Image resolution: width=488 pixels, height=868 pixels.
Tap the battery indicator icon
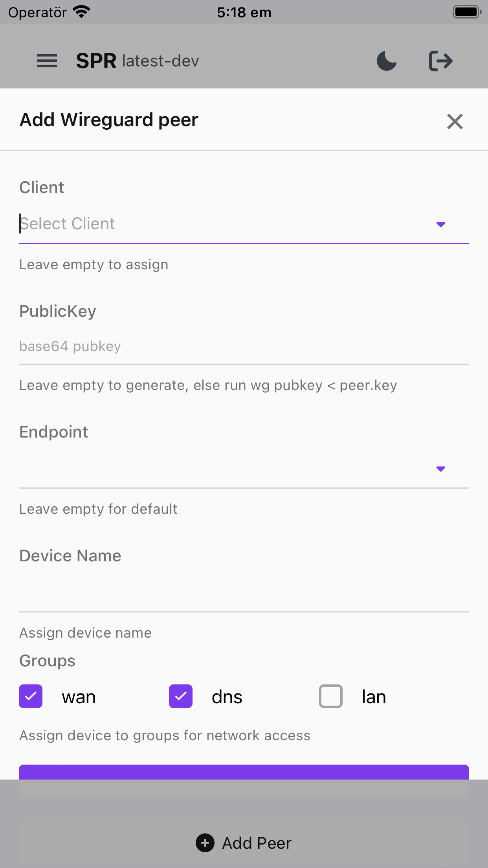(x=467, y=12)
